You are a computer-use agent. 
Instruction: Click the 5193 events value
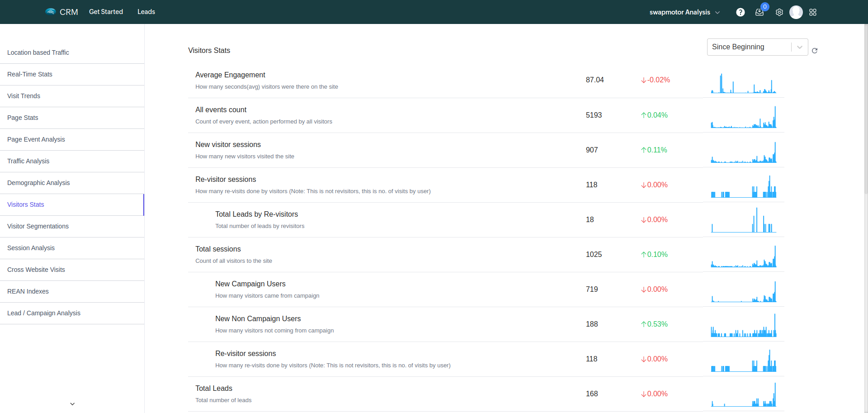(x=594, y=115)
